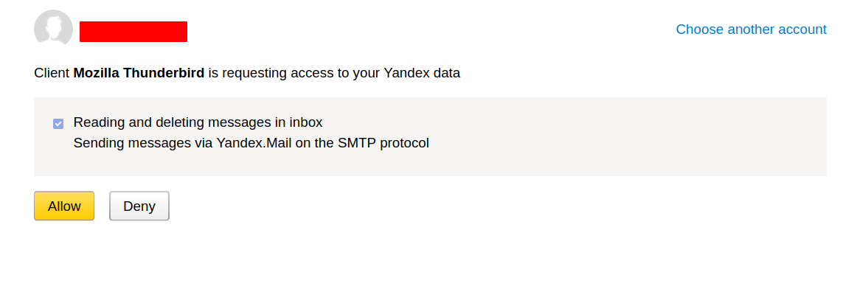This screenshot has height=303, width=868.
Task: Open the Choose another account link
Action: tap(751, 29)
